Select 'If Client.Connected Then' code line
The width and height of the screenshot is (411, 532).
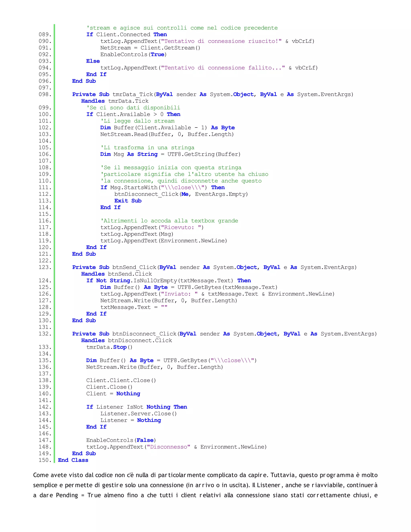[127, 35]
